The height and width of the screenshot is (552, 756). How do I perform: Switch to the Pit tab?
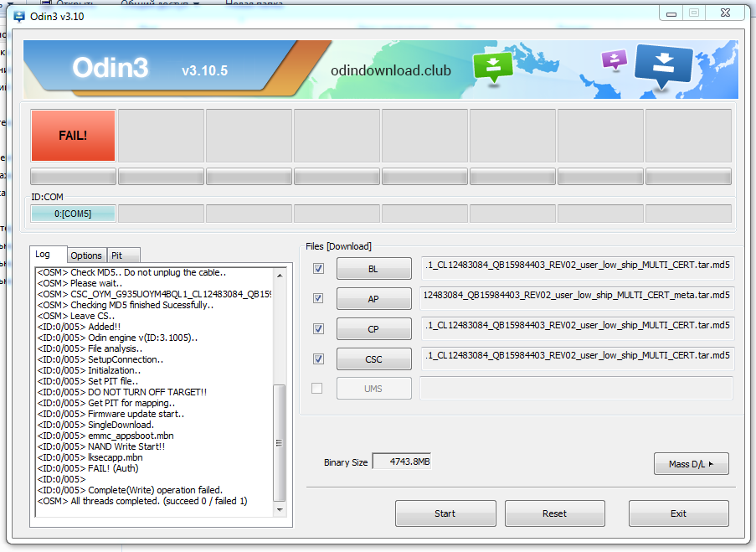pyautogui.click(x=123, y=255)
